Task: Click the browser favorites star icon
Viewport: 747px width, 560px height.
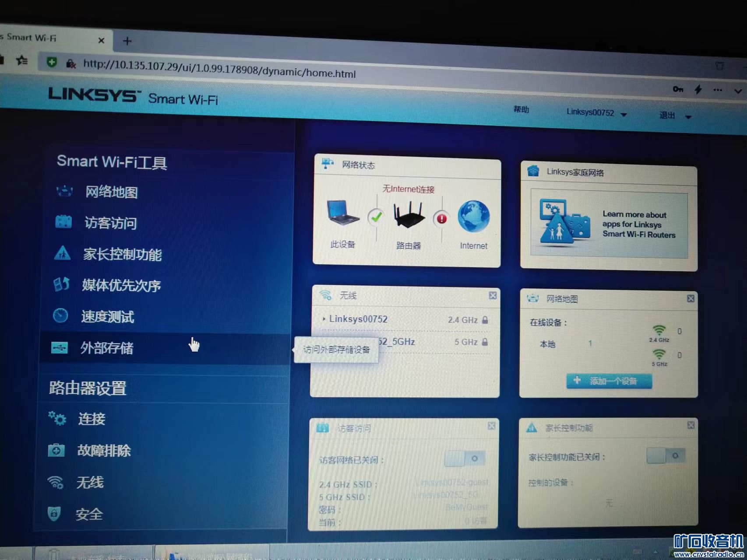Action: (x=22, y=60)
